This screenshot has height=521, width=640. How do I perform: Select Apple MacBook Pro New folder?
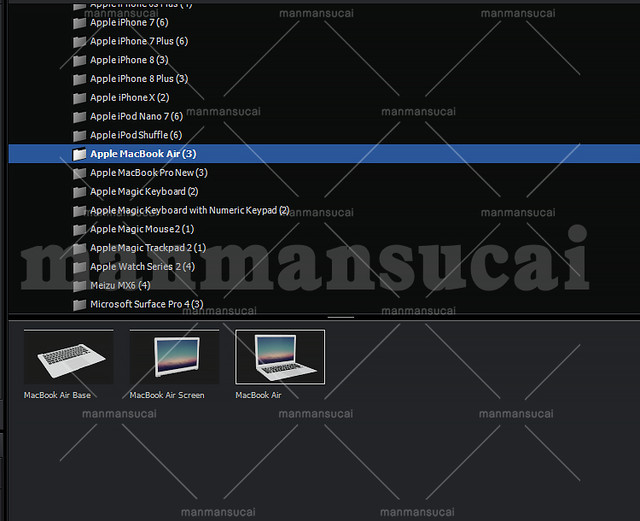tap(148, 173)
